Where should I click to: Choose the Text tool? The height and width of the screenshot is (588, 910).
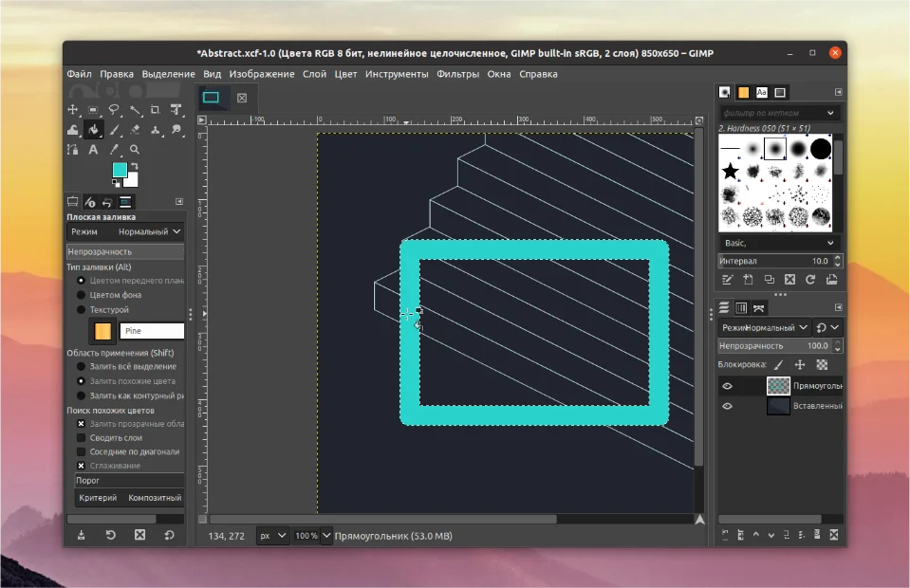(x=94, y=150)
